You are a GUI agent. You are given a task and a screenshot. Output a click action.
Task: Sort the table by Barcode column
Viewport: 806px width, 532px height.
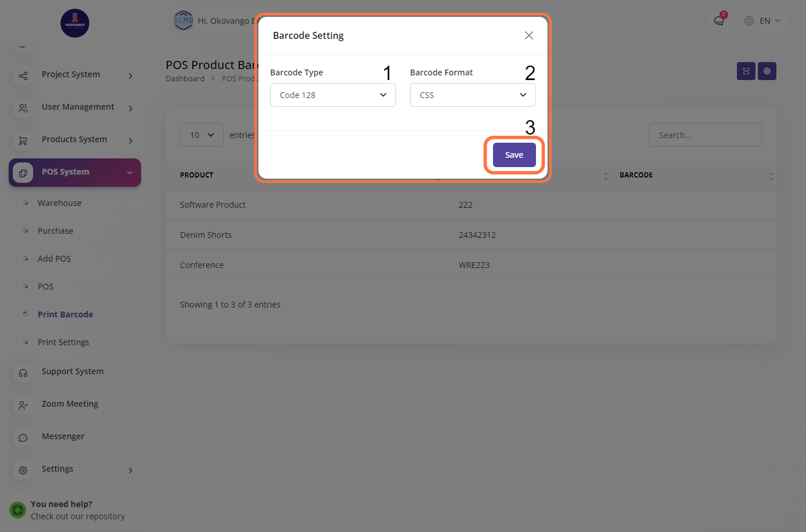pos(771,175)
